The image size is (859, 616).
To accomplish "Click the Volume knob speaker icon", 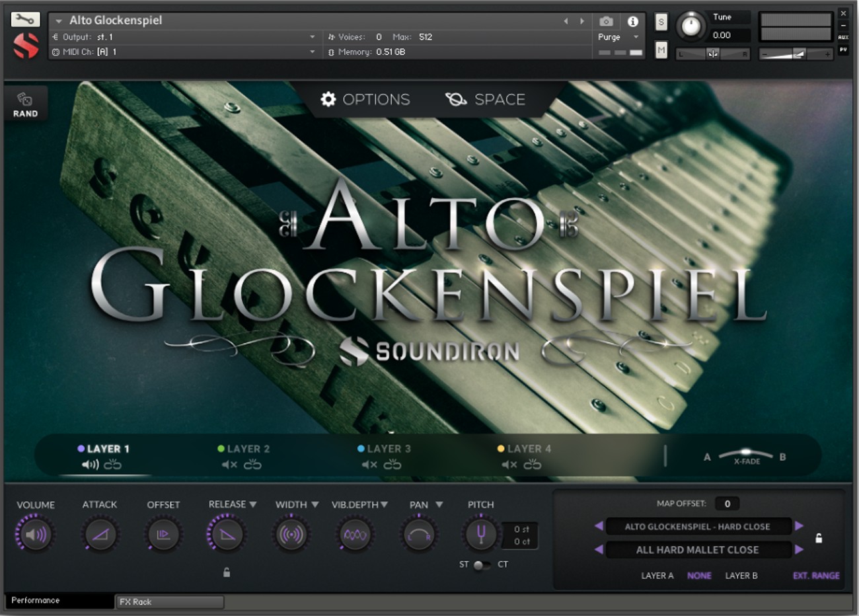I will click(34, 534).
